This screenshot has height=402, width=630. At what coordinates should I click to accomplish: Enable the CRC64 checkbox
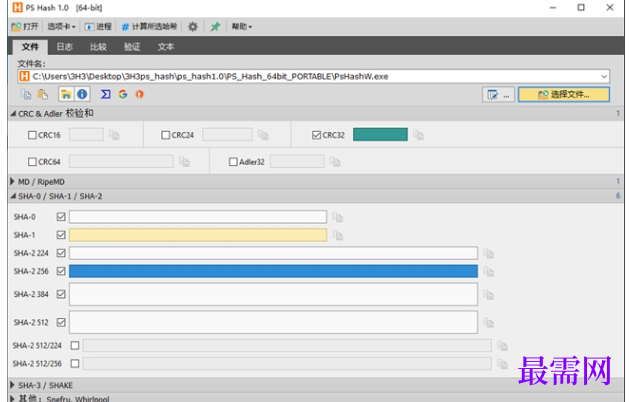pyautogui.click(x=32, y=162)
